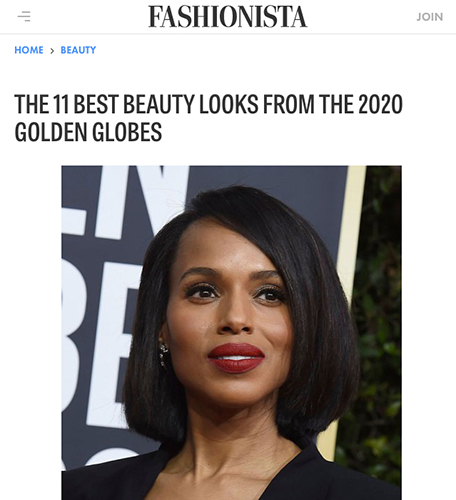Click the earring in the hero photo
This screenshot has height=500, width=456.
point(163,355)
